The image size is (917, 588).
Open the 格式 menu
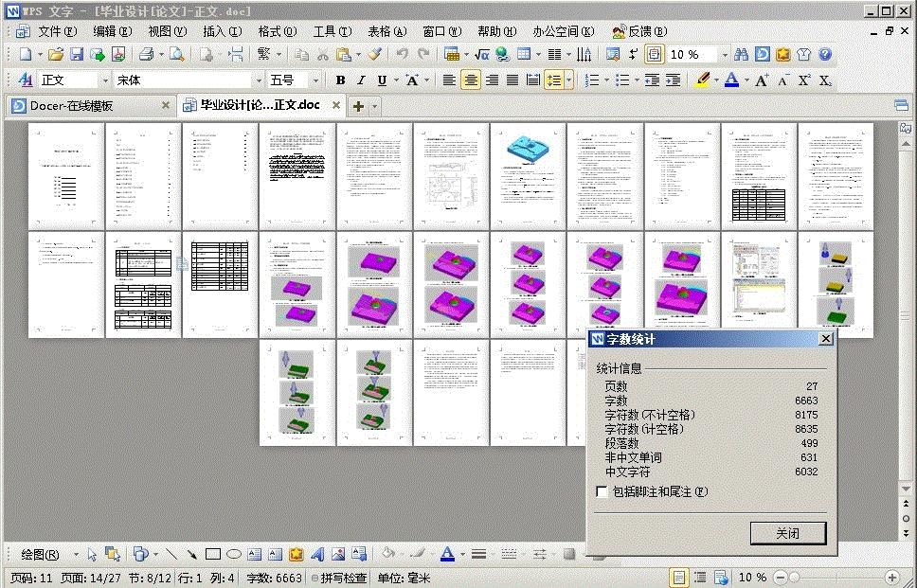[278, 31]
